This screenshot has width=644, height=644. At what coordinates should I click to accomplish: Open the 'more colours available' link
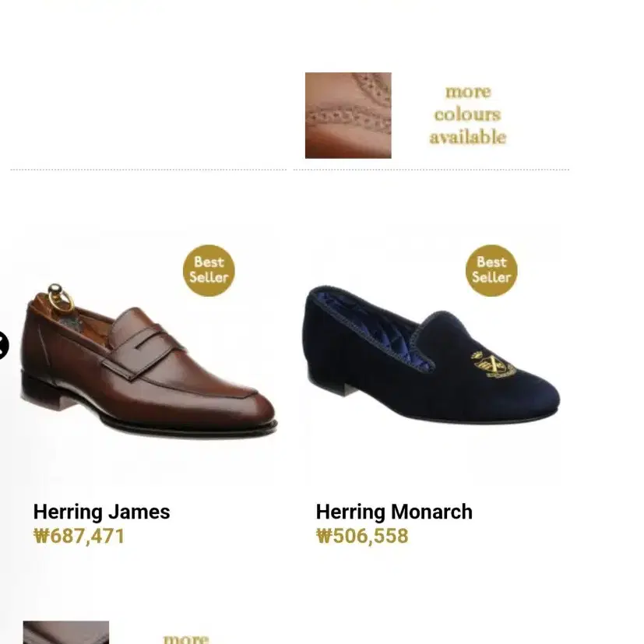pos(468,114)
